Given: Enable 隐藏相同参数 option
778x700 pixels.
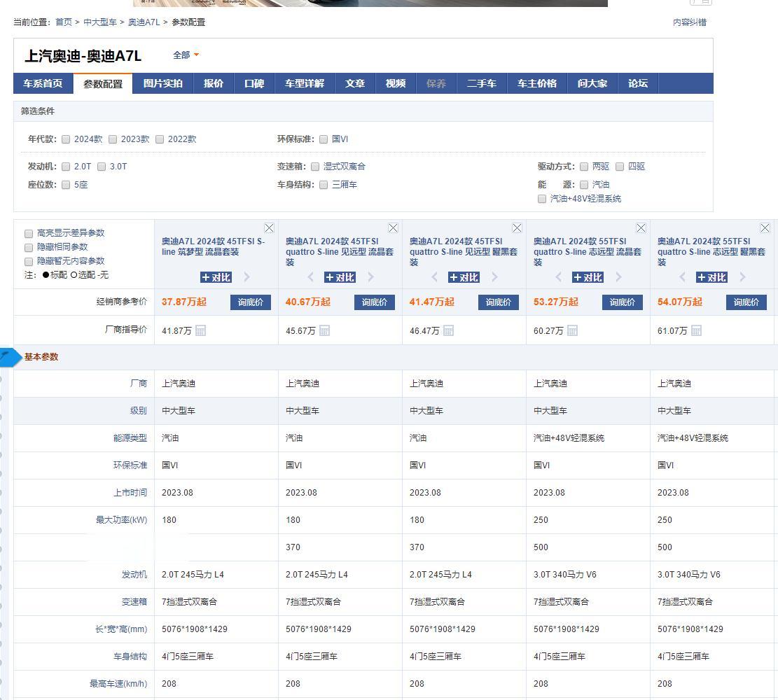Looking at the screenshot, I should click(x=29, y=248).
